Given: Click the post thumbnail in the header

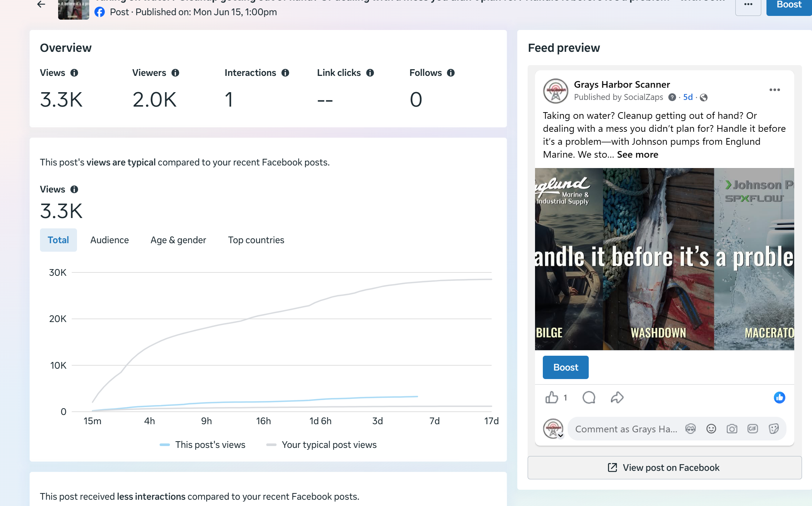Looking at the screenshot, I should coord(74,9).
